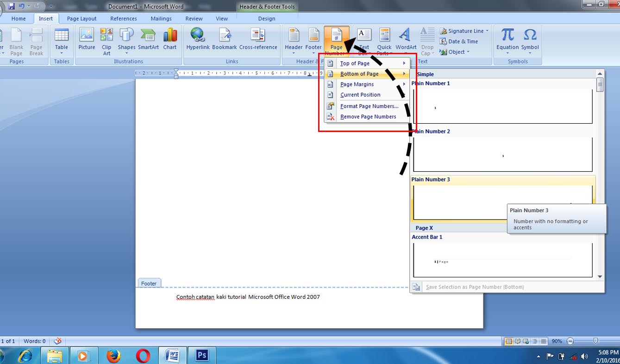This screenshot has width=620, height=364.
Task: Insert a Bookmark
Action: (225, 39)
